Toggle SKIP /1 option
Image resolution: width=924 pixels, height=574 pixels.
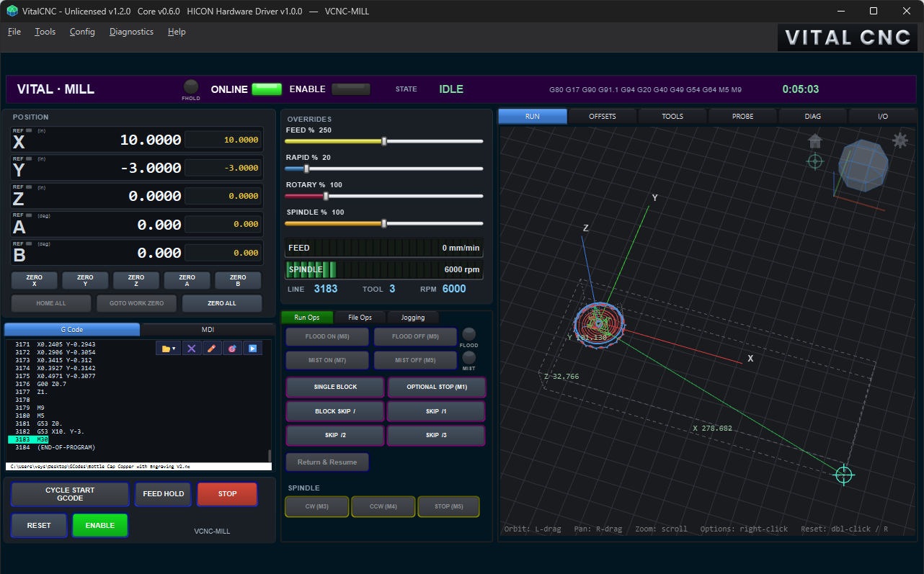[x=437, y=411]
